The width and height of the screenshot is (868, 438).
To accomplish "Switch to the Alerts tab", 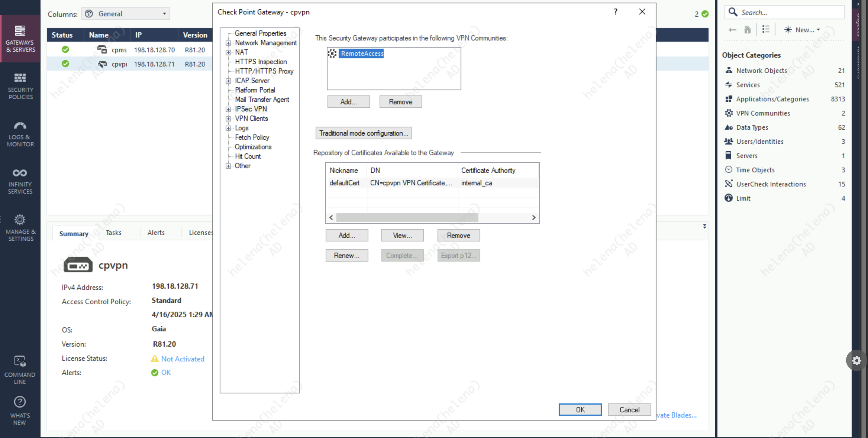I will (x=156, y=233).
